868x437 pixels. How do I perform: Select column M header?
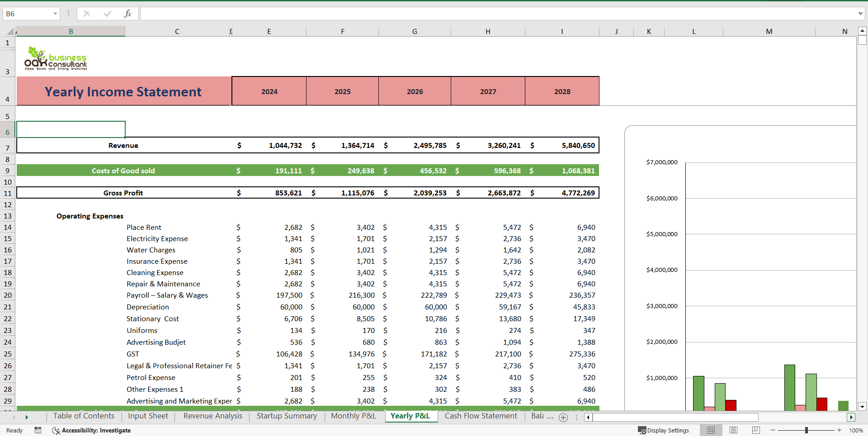[769, 32]
